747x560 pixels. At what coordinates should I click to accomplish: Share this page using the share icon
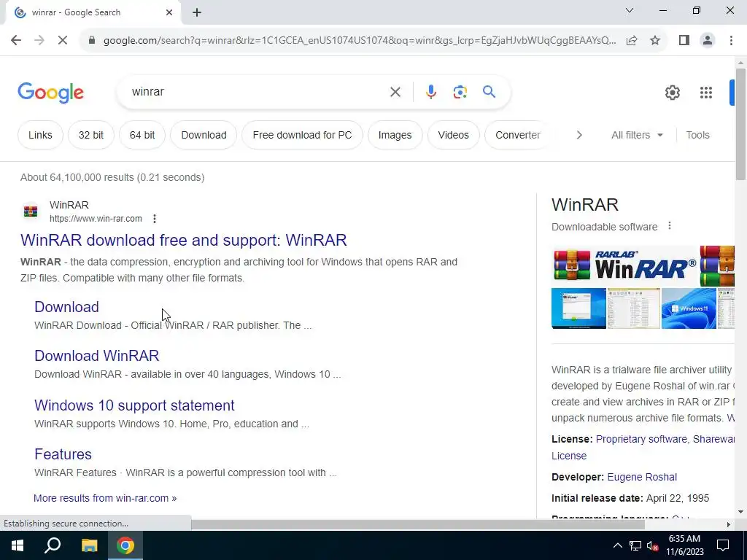[632, 41]
